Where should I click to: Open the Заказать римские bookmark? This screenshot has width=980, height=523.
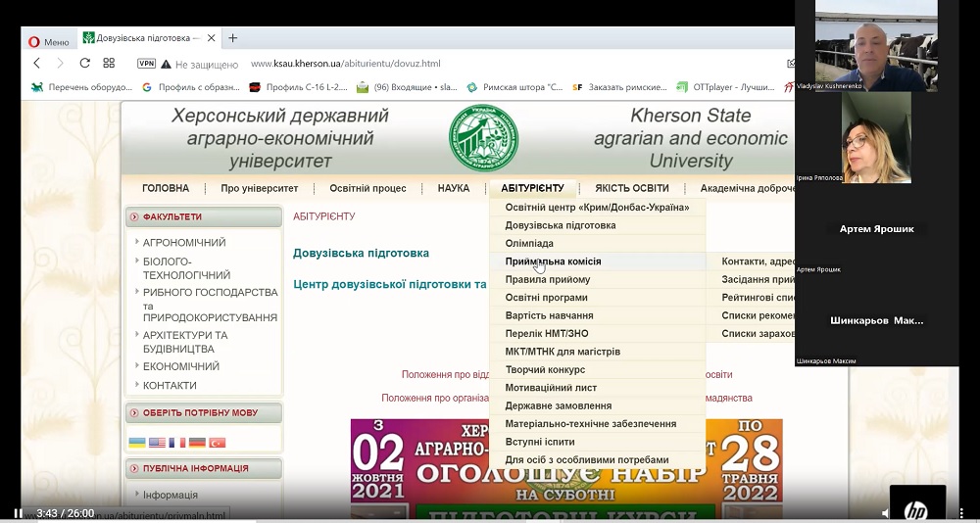(620, 87)
